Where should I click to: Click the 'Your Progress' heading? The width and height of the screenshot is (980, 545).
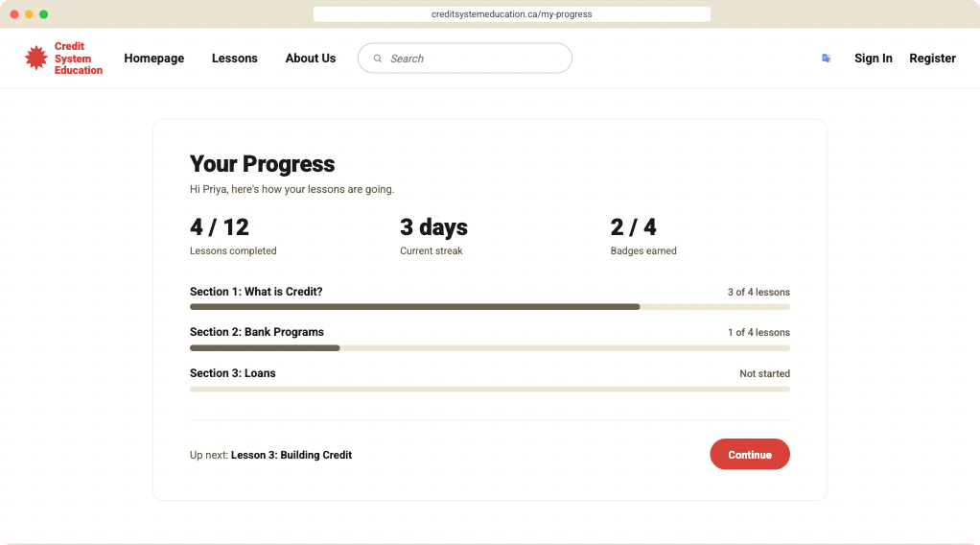(x=263, y=164)
